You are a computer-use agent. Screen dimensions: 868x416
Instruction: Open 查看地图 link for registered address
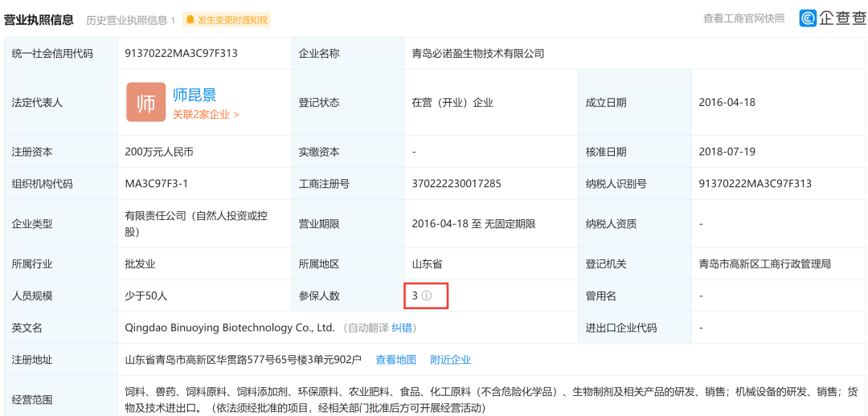point(395,360)
